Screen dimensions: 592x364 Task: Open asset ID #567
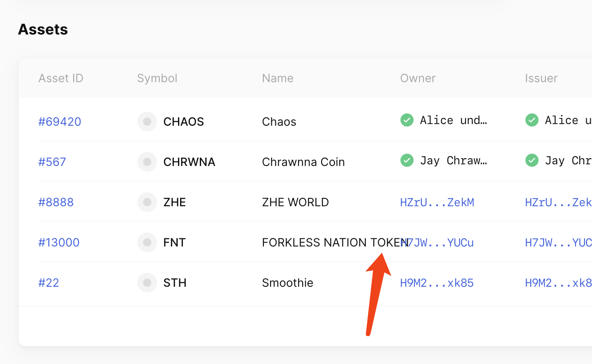point(52,162)
